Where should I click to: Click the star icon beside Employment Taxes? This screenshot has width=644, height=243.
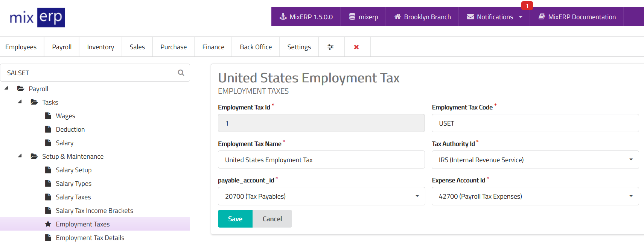[48, 224]
